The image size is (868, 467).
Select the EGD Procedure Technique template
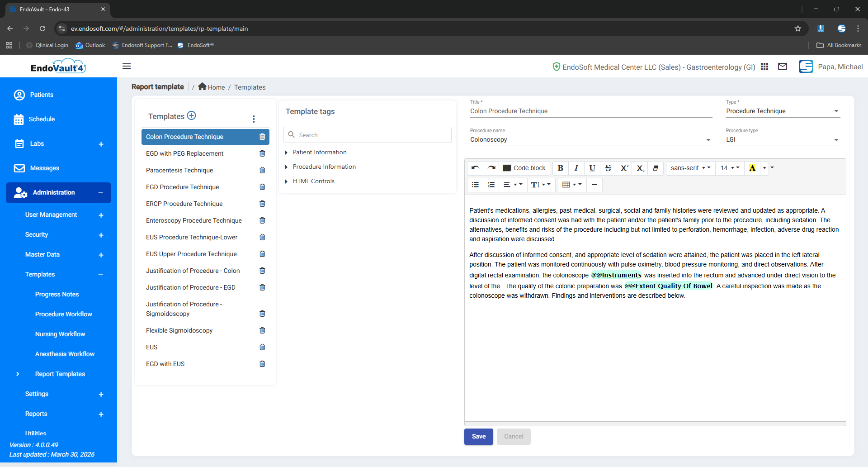pyautogui.click(x=182, y=187)
